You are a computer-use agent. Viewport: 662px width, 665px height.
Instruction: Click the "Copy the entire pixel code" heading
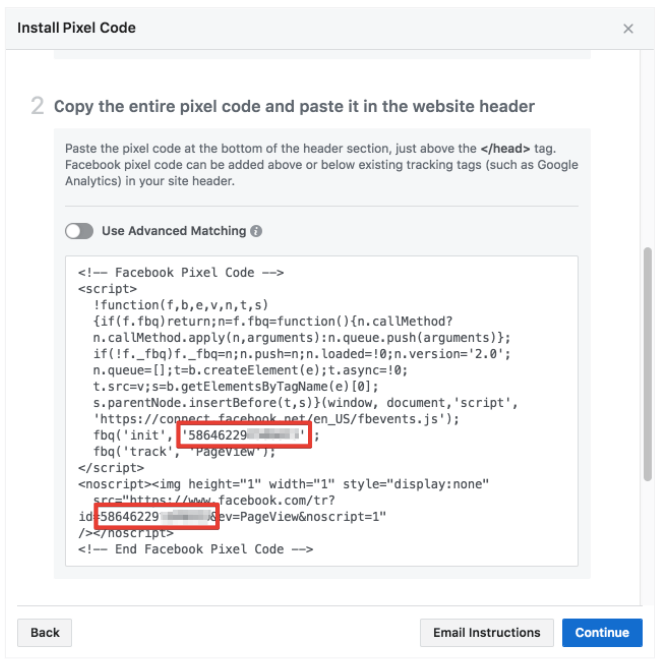(x=294, y=106)
